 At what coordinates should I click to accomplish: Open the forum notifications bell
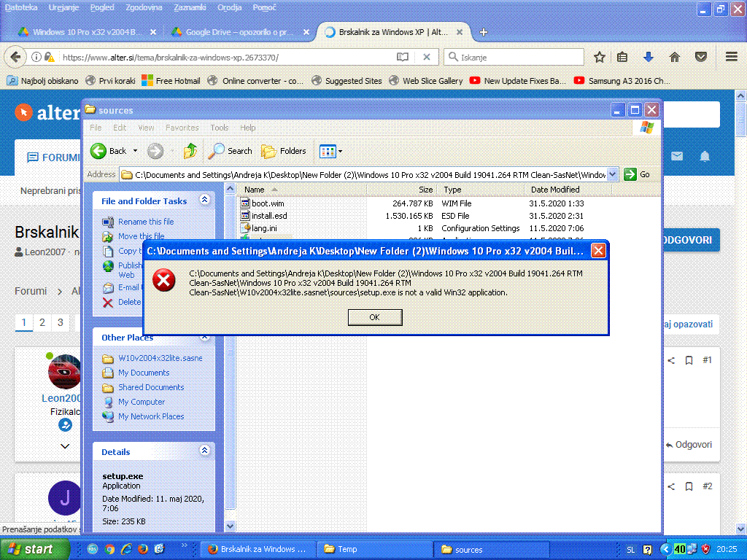pos(705,156)
